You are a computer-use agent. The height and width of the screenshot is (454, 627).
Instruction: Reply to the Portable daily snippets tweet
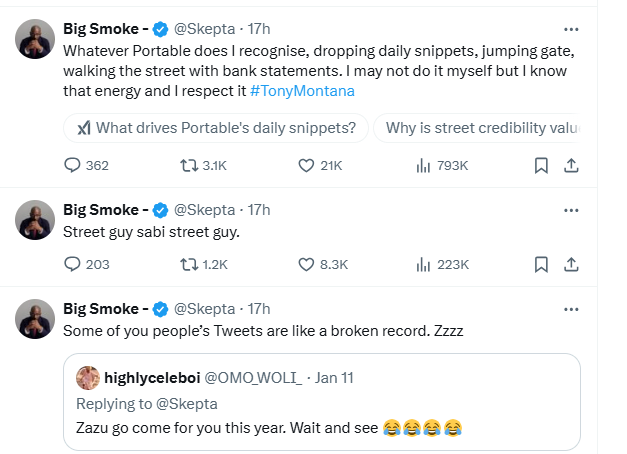pos(72,165)
